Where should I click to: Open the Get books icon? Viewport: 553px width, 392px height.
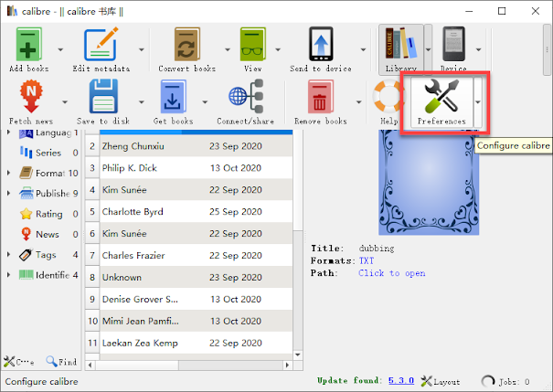(x=173, y=96)
